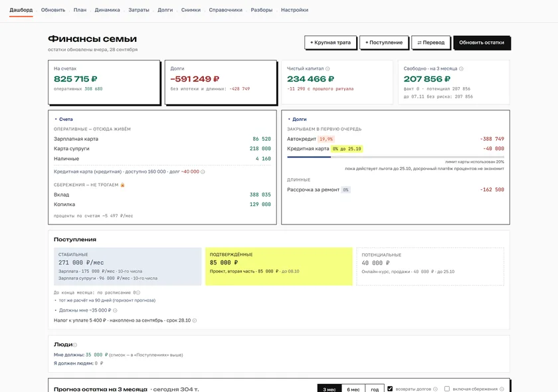Expand the Должны мне ~35 000 ₽ list
558x392 pixels.
83,310
